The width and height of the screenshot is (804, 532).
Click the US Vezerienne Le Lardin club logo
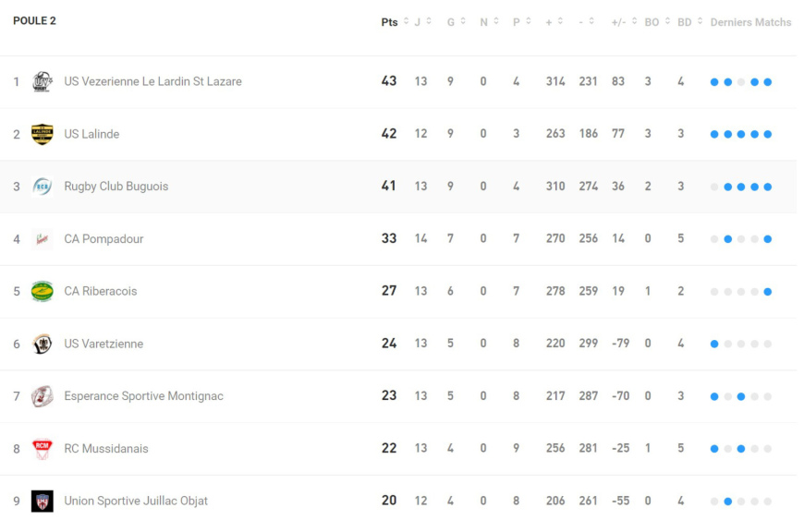click(42, 81)
